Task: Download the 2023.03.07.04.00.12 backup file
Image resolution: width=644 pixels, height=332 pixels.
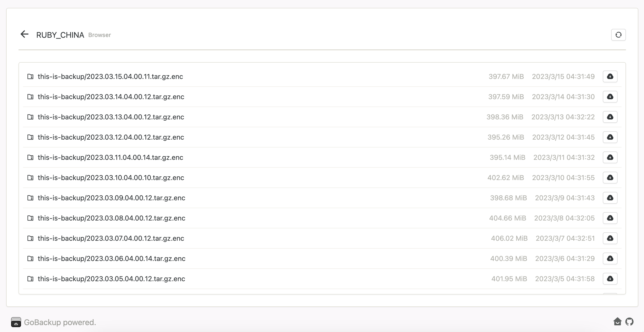Action: (x=610, y=238)
